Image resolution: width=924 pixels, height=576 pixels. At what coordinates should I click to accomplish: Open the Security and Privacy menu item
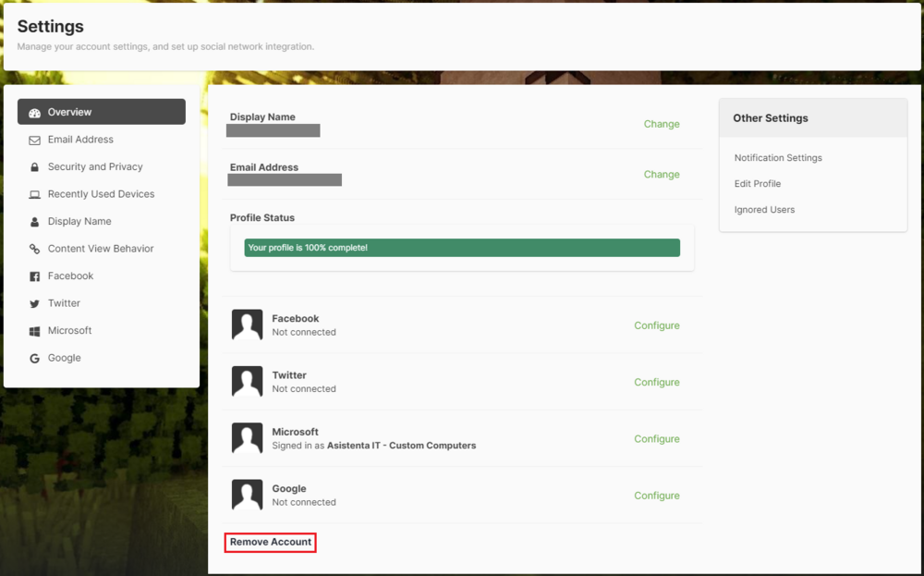[95, 167]
